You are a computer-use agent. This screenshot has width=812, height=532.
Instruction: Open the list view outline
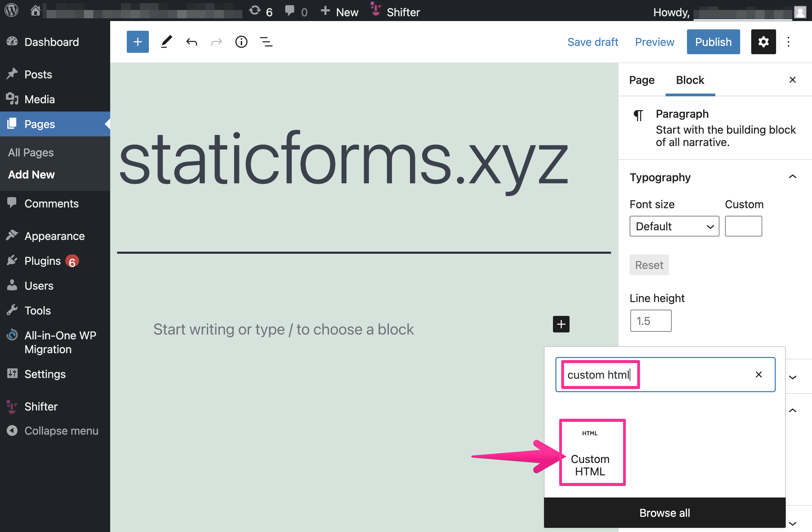point(266,42)
